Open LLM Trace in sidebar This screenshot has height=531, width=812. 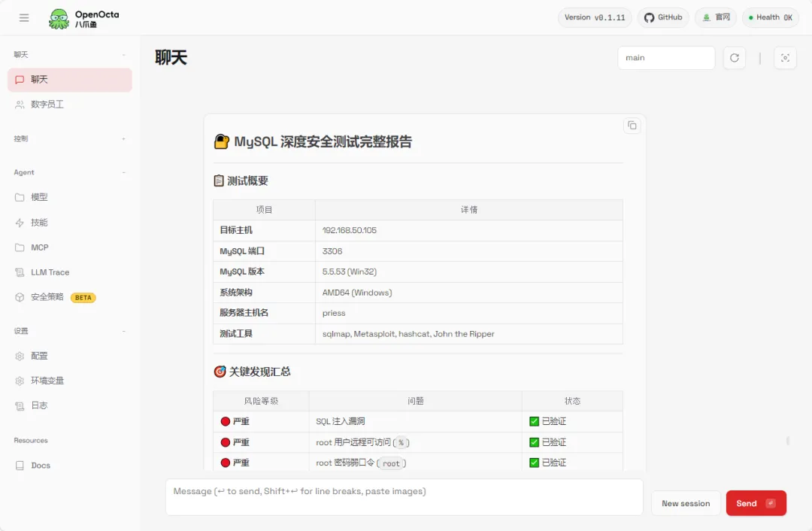(x=70, y=272)
